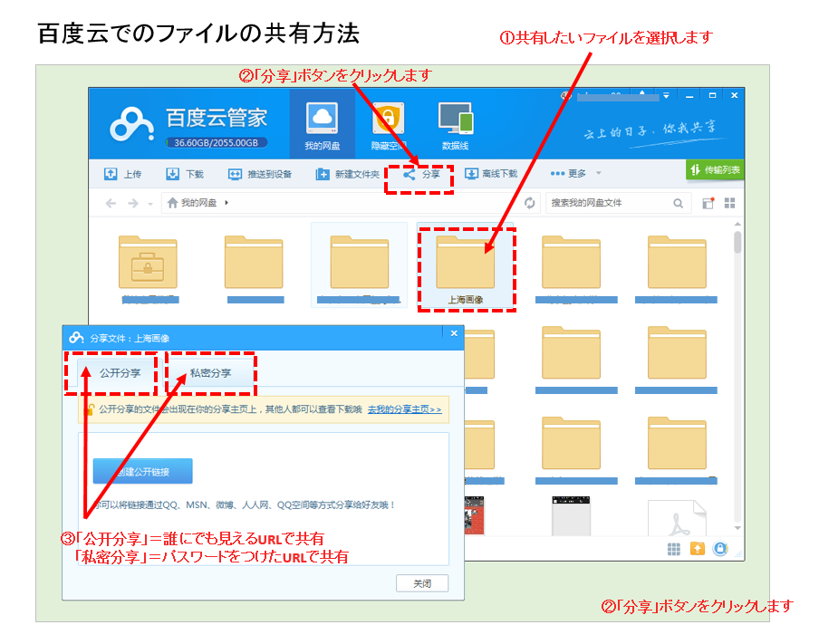
Task: Open the 去我的分享主页>> link
Action: click(x=405, y=409)
